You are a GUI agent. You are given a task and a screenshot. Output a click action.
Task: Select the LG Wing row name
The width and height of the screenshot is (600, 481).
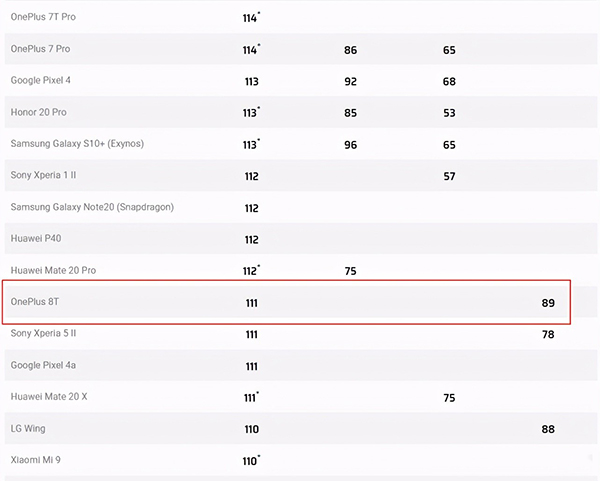[28, 428]
